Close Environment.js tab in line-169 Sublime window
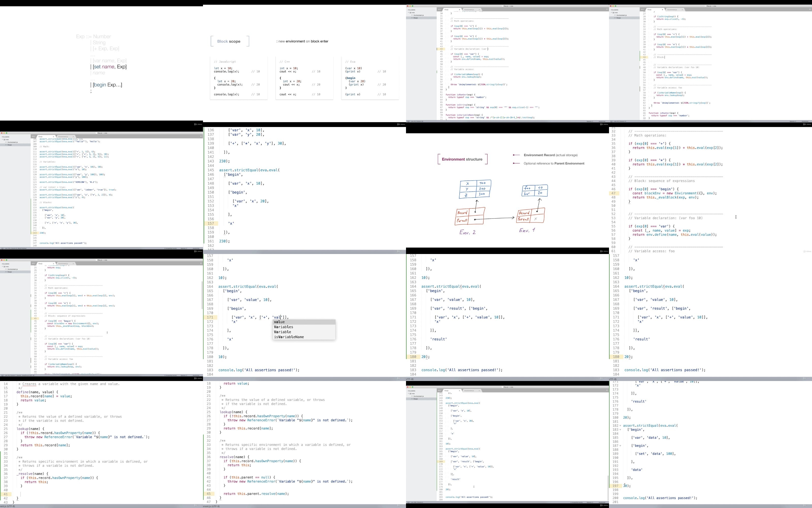The width and height of the screenshot is (812, 508). 479,390
